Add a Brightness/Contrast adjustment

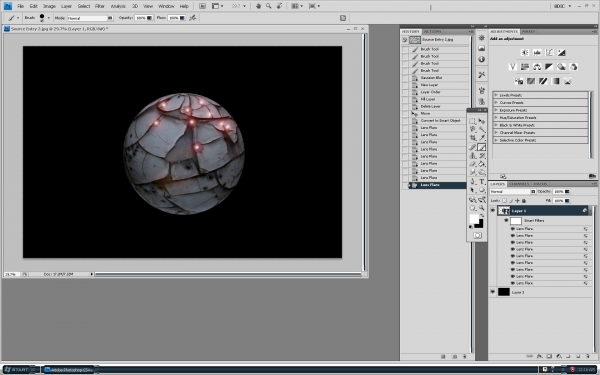pyautogui.click(x=525, y=52)
